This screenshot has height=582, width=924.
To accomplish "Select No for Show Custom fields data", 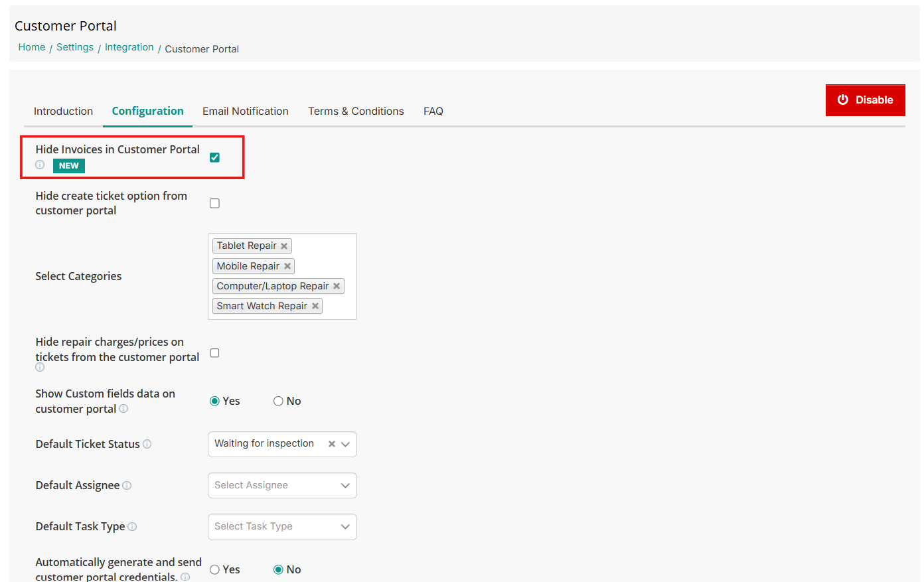I will pyautogui.click(x=279, y=401).
